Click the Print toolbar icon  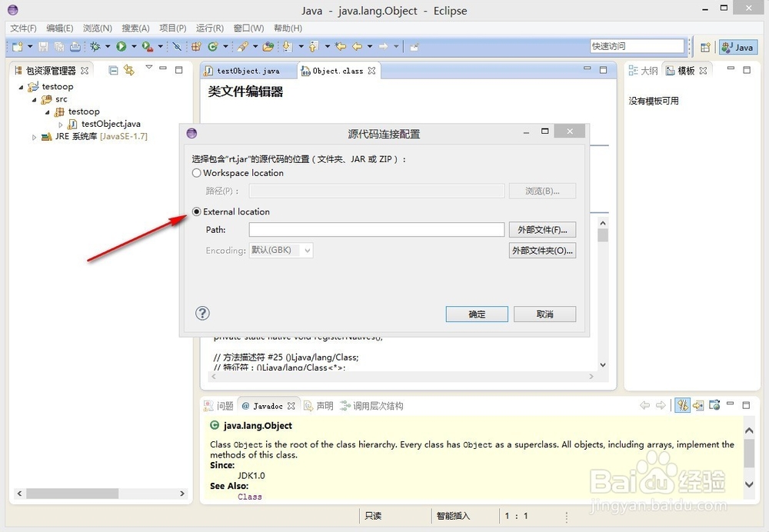click(x=75, y=47)
